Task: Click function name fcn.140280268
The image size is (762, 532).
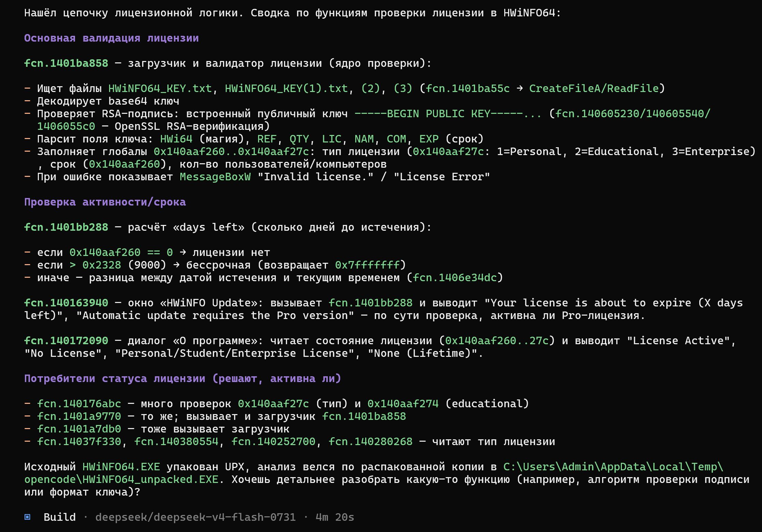Action: click(x=371, y=442)
